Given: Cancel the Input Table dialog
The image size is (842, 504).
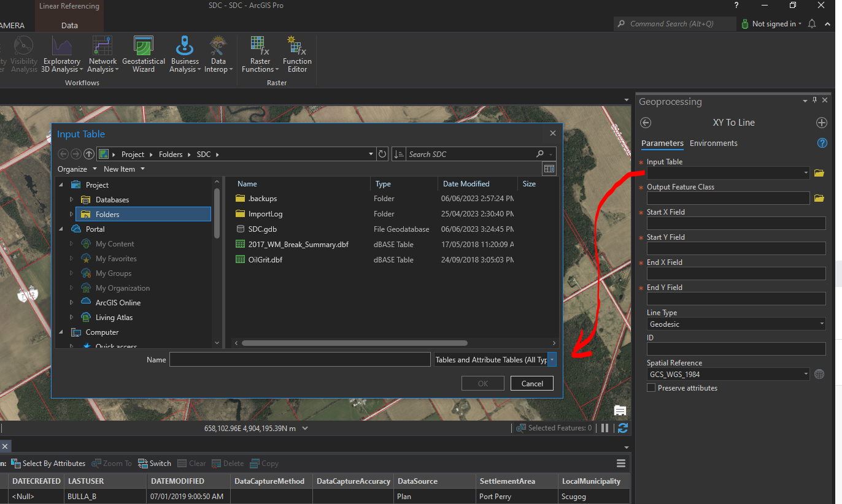Looking at the screenshot, I should pos(532,384).
